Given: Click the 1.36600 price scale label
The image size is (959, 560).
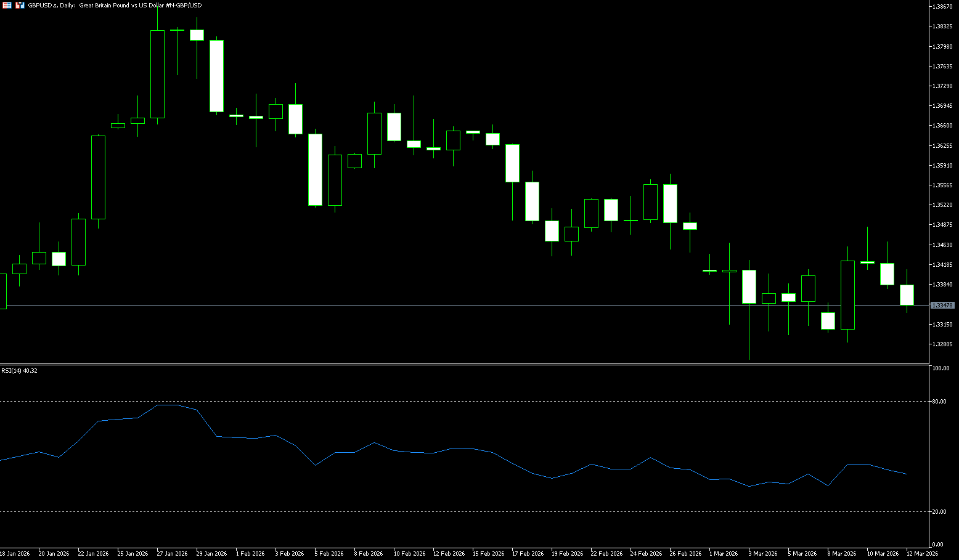Looking at the screenshot, I should point(943,126).
